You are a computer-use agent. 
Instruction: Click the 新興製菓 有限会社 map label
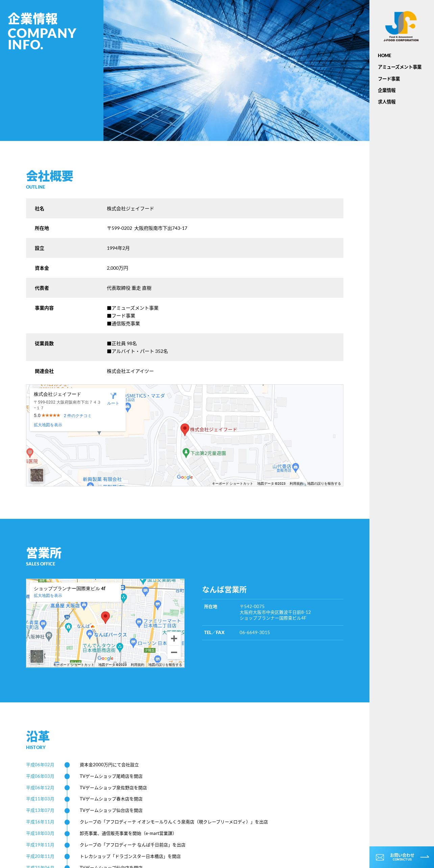tap(102, 479)
